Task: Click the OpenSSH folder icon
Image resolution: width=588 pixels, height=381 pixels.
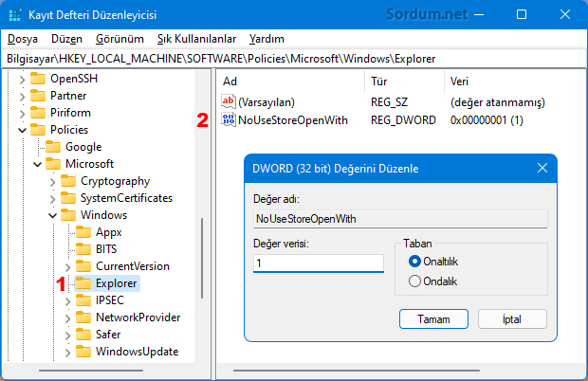Action: tap(38, 79)
